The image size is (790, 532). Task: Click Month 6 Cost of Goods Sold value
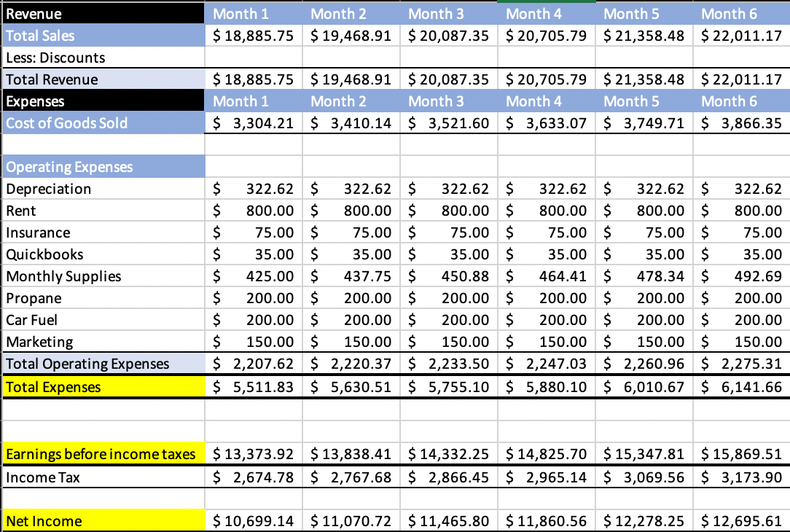point(741,123)
